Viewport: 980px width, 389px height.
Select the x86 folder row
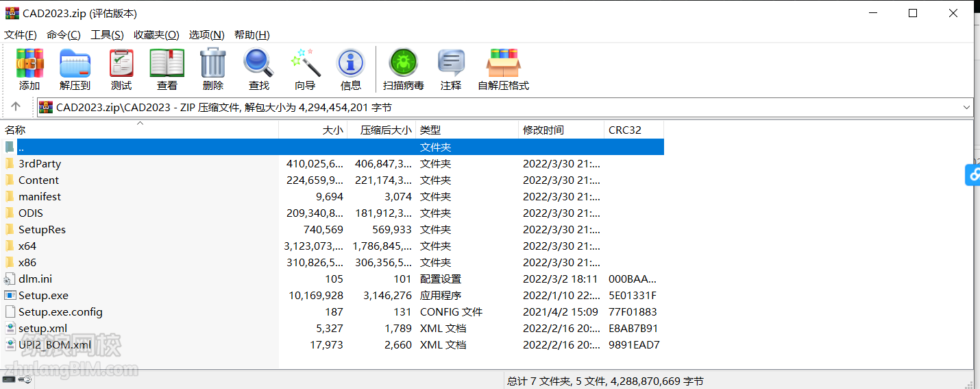332,262
